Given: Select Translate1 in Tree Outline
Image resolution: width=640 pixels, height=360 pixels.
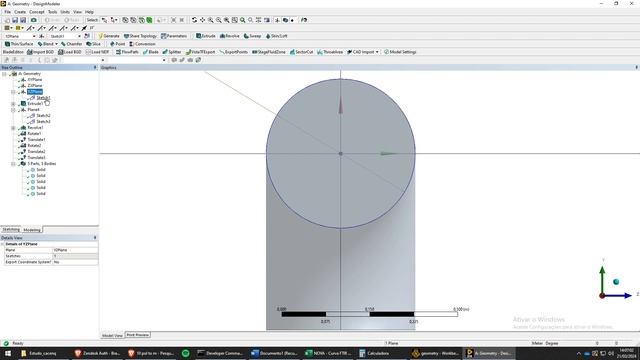Looking at the screenshot, I should coord(36,140).
